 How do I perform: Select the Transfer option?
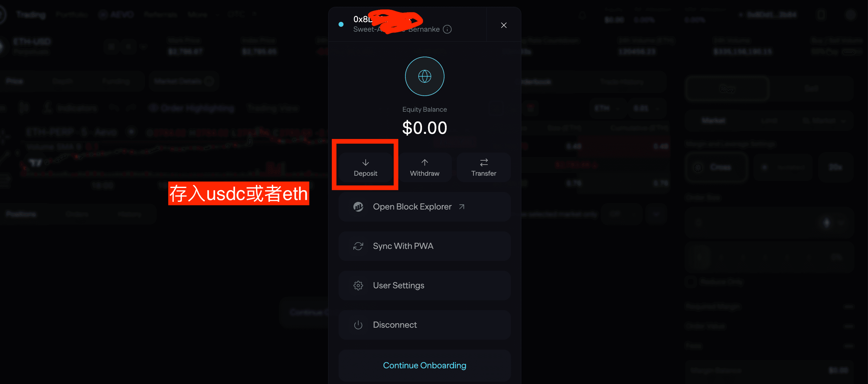point(483,166)
